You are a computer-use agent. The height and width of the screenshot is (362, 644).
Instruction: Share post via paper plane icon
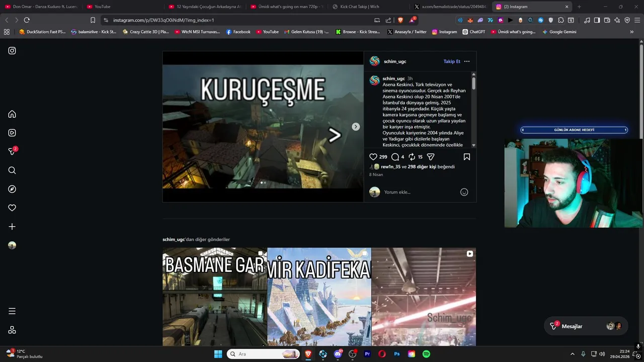click(431, 157)
